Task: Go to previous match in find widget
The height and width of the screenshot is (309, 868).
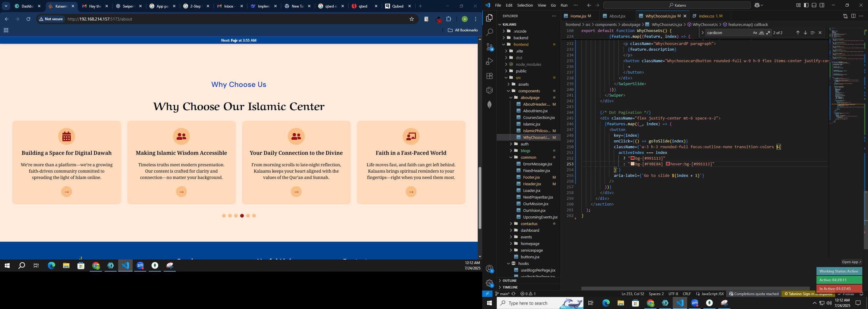Action: click(797, 33)
